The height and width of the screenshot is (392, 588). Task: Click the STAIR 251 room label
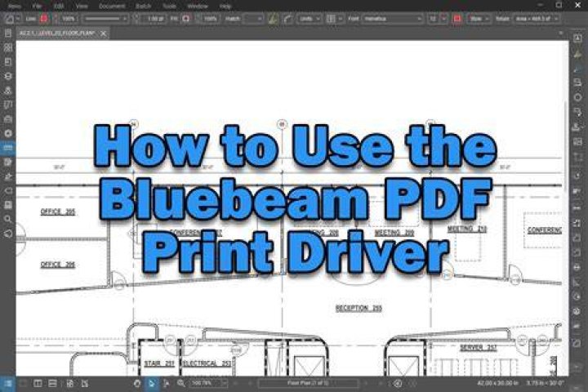click(159, 363)
